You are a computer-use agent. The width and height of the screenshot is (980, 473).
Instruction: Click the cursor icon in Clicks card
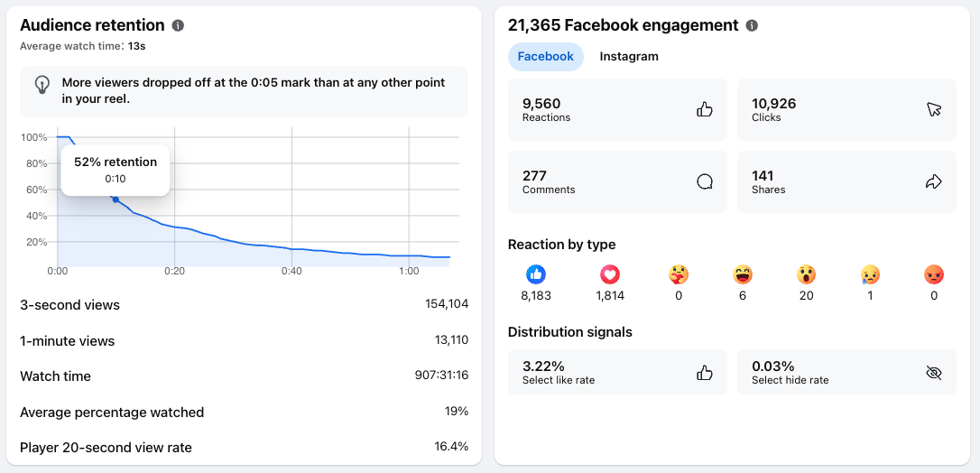(933, 109)
